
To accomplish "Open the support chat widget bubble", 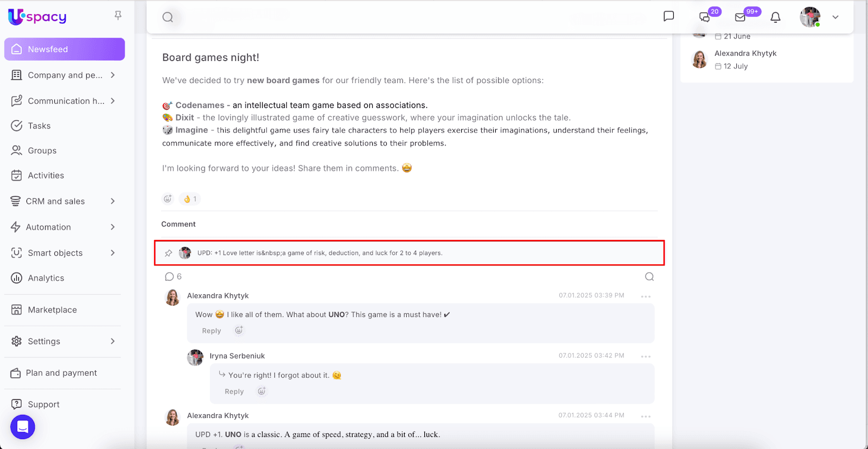I will pyautogui.click(x=23, y=427).
